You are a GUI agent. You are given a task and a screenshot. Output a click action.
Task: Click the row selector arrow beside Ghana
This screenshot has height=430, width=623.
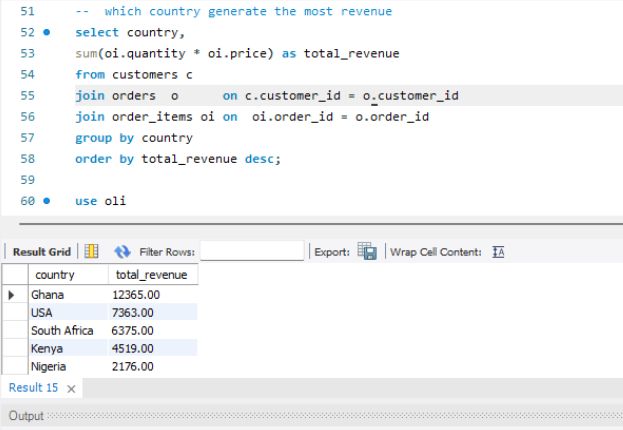[12, 295]
